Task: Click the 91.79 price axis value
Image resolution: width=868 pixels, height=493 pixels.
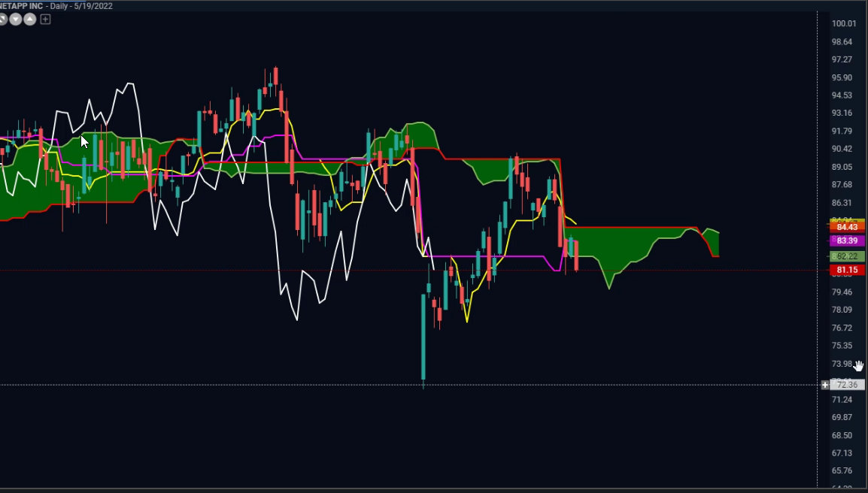Action: [x=842, y=131]
